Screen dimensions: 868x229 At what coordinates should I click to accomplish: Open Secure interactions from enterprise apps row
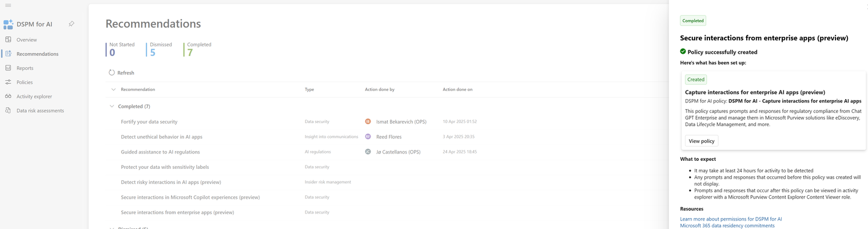point(178,212)
